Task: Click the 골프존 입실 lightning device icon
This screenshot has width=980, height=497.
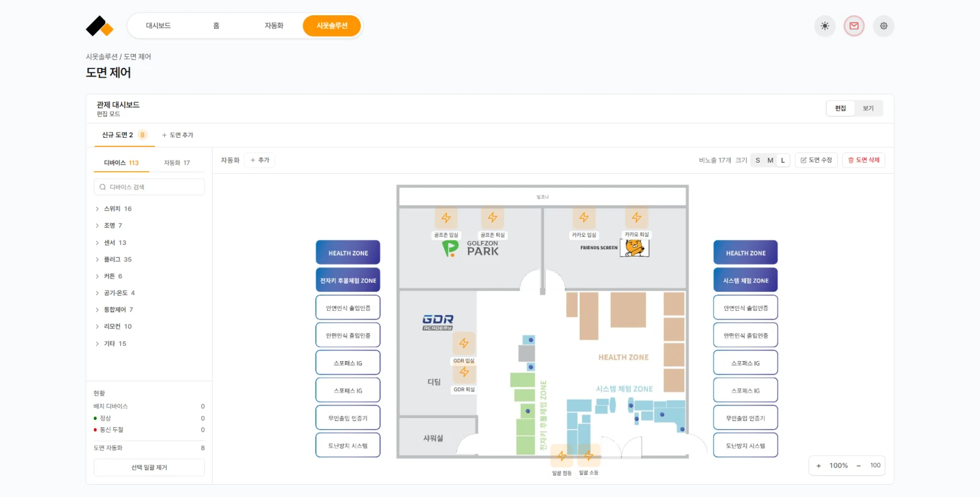Action: pyautogui.click(x=446, y=218)
